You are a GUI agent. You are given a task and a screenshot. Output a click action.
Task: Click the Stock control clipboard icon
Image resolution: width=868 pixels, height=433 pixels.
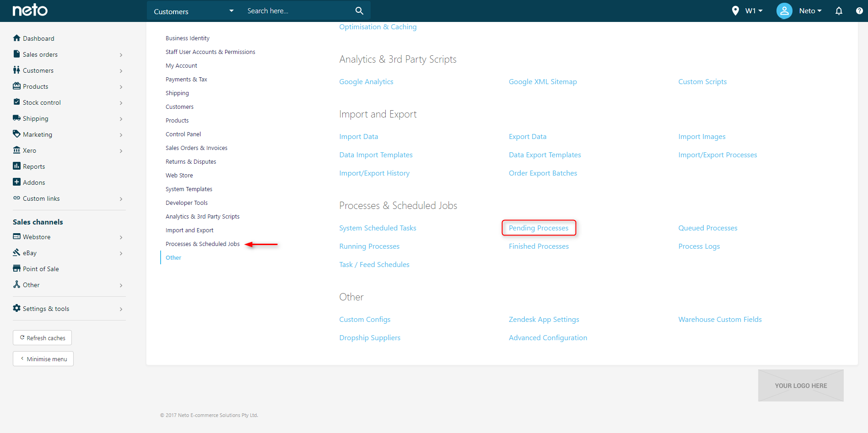(x=17, y=102)
